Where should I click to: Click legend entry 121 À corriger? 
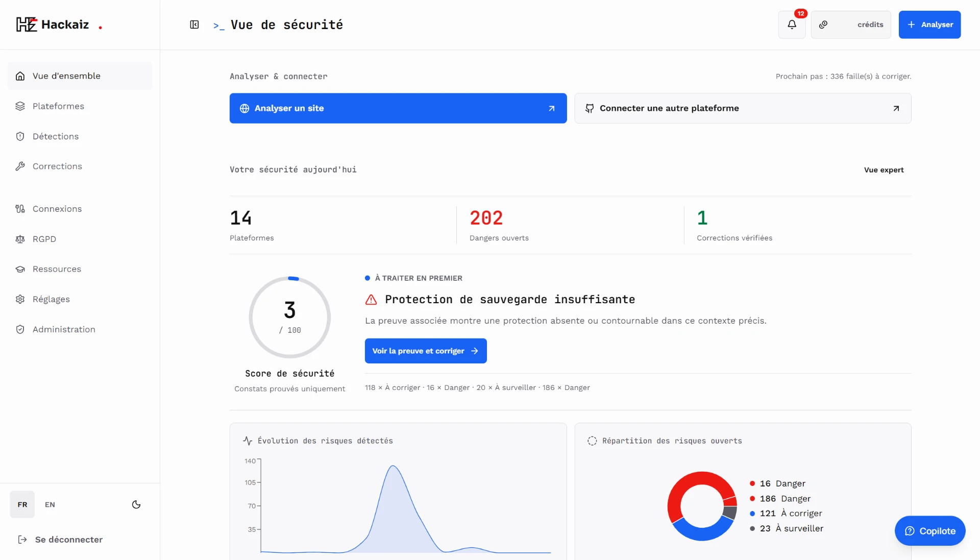[786, 514]
